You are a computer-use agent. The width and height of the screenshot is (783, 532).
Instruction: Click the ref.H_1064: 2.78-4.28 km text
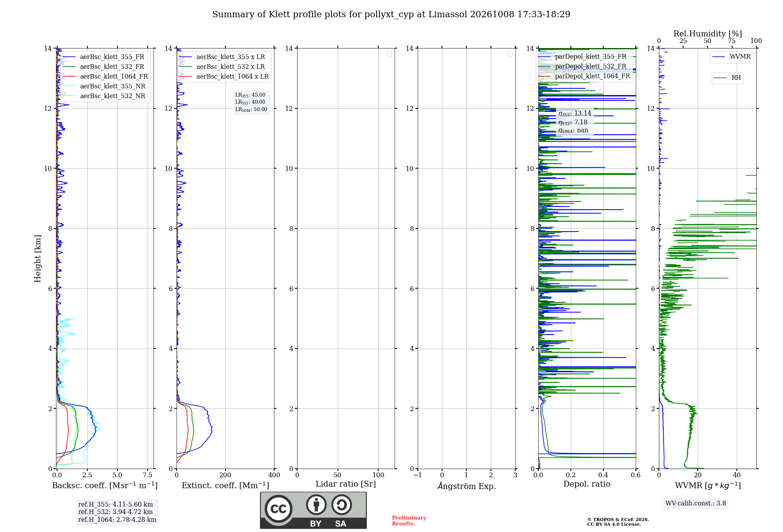[117, 520]
